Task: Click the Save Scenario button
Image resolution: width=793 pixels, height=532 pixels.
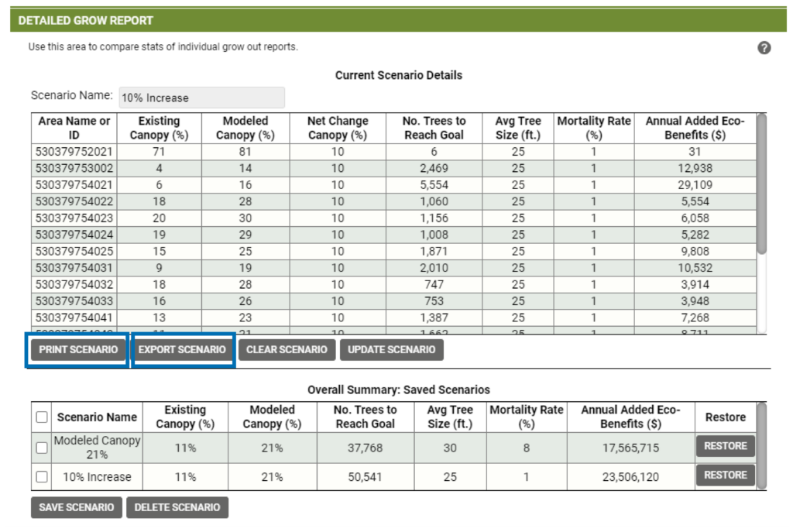Action: coord(76,508)
